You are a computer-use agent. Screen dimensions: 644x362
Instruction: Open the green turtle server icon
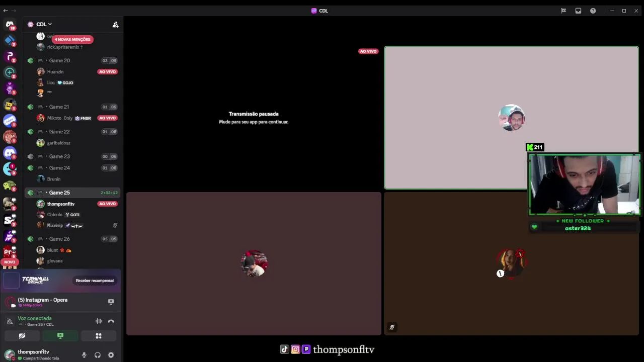pos(10,186)
